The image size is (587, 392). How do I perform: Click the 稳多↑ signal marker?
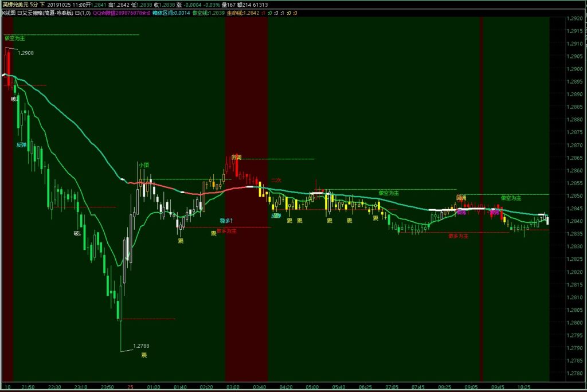coord(226,221)
